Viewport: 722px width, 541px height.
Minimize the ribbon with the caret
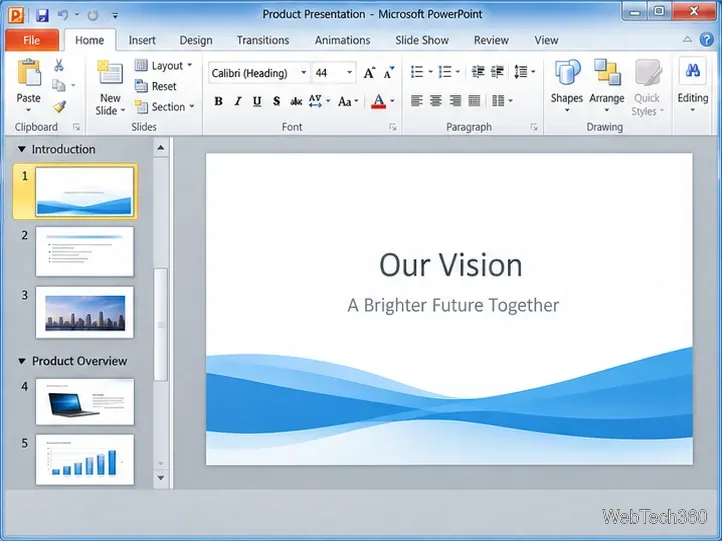click(687, 40)
